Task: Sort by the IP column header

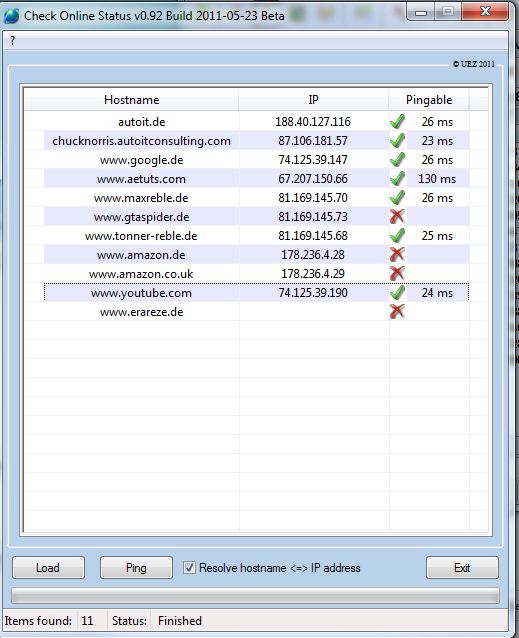Action: pyautogui.click(x=313, y=100)
